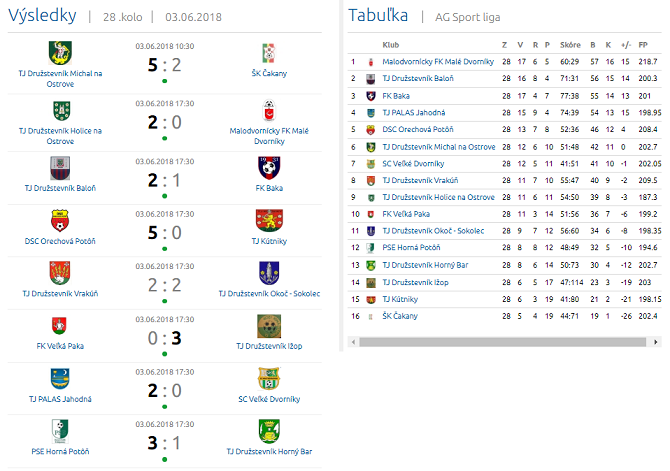
Task: Click TJ Družstevník Vrakúň crest in results
Action: tap(60, 273)
